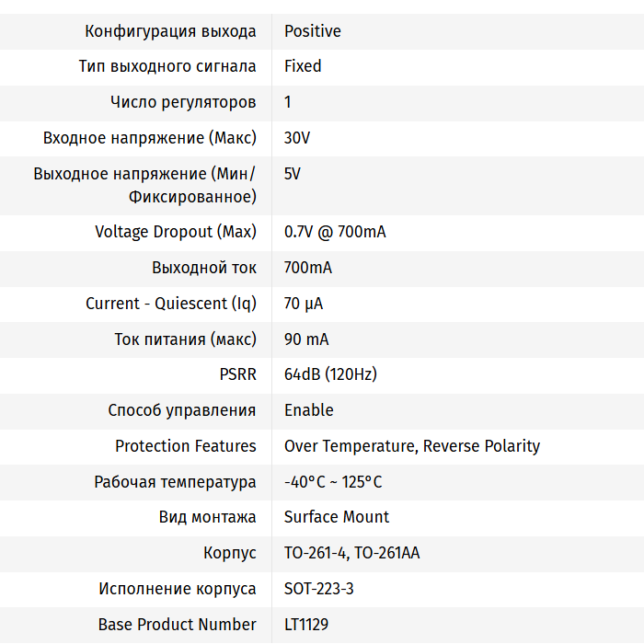Viewport: 644px width, 644px height.
Task: Click the 'PSRR' parameter label
Action: [237, 374]
